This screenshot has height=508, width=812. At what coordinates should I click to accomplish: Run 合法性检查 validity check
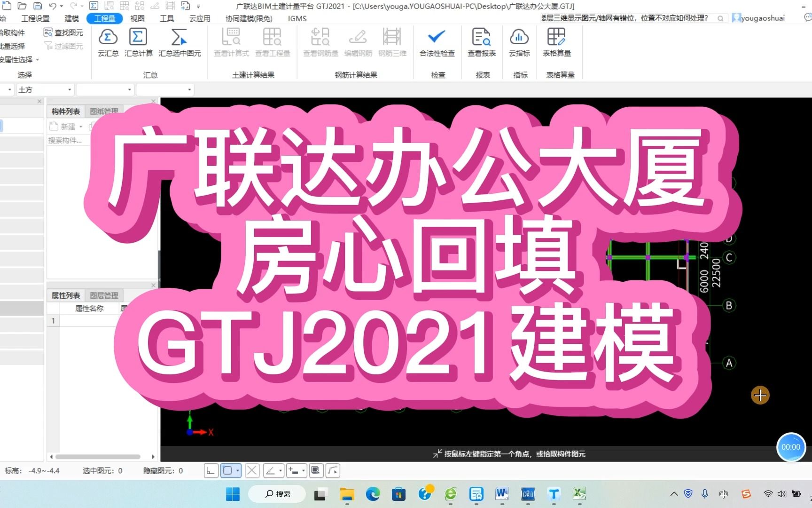(437, 42)
